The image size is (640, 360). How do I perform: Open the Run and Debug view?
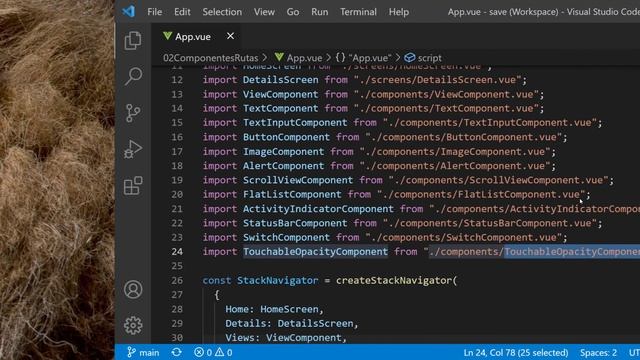coord(133,149)
